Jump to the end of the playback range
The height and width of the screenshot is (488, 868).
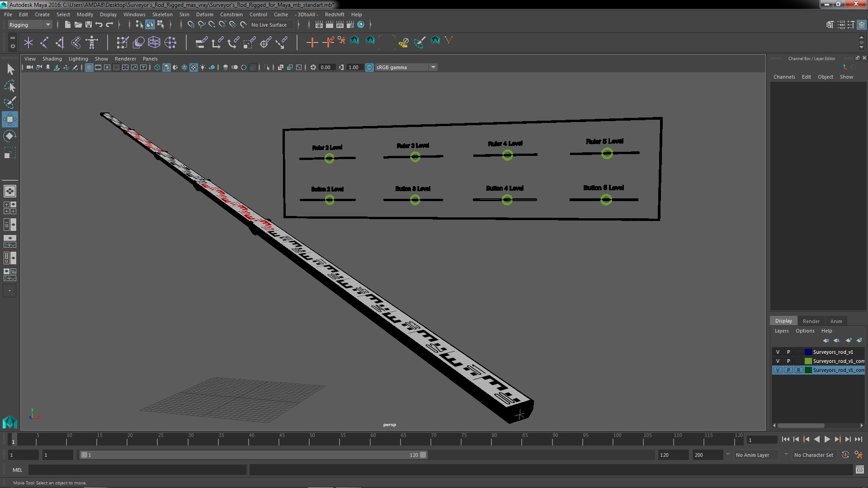(x=858, y=439)
